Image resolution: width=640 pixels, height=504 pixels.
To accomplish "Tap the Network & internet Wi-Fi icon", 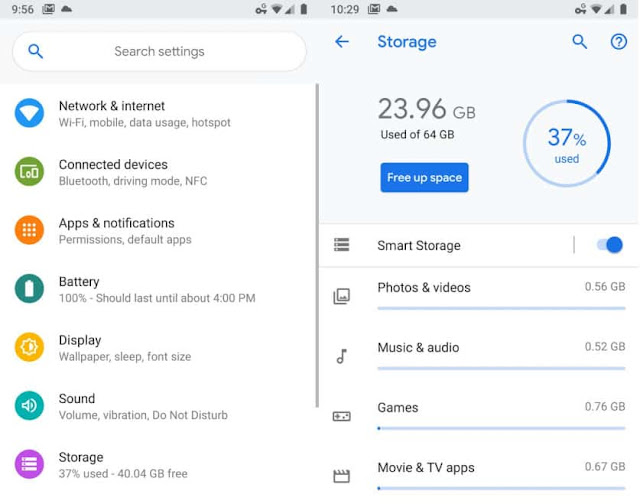I will (x=29, y=113).
